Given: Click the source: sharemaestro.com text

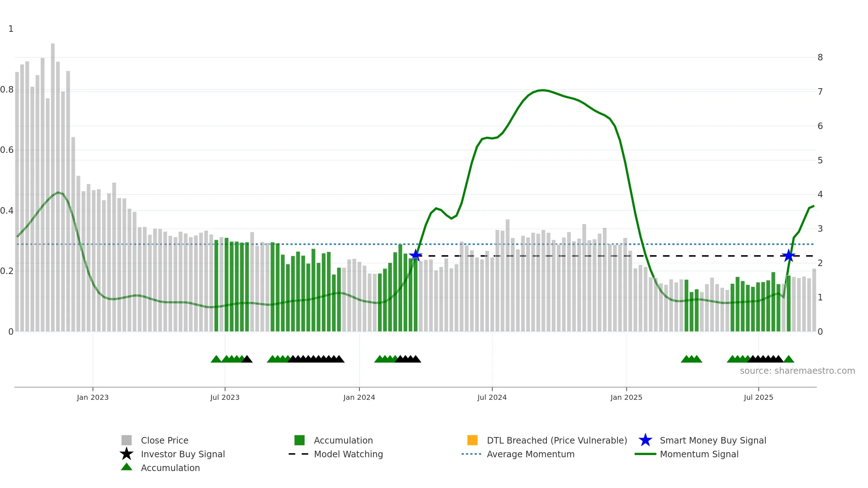Looking at the screenshot, I should (797, 371).
